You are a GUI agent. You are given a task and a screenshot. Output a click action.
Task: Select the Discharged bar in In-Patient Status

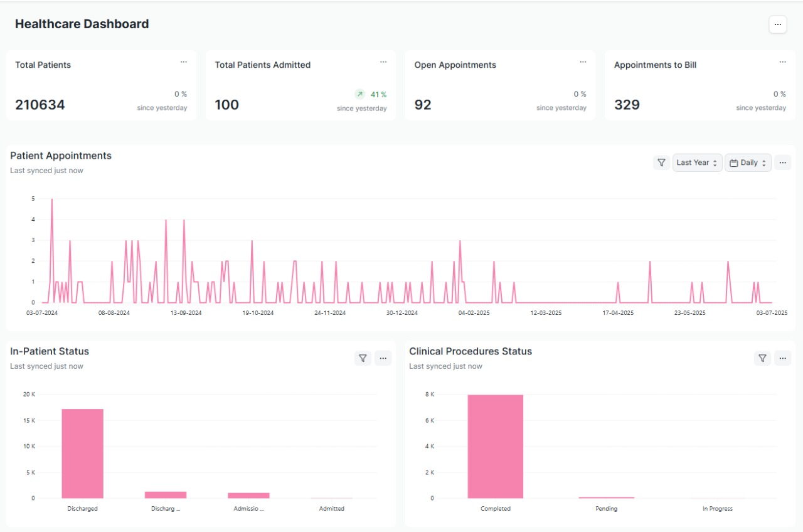(x=82, y=454)
